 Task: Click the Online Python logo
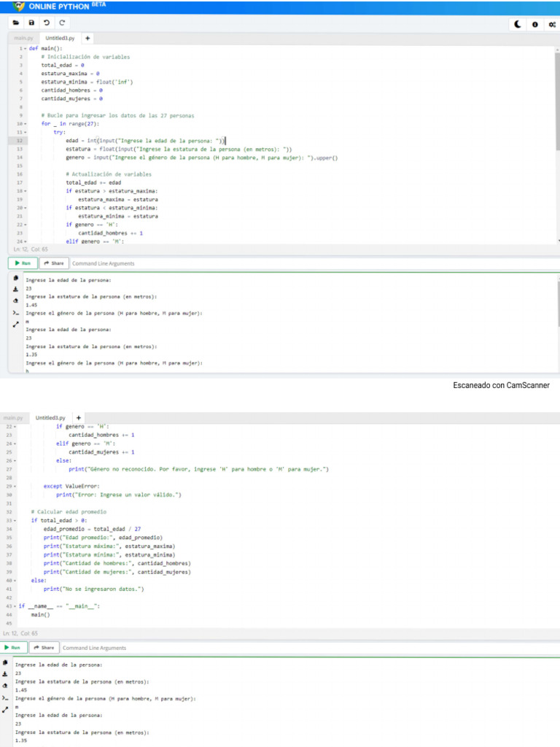[18, 6]
